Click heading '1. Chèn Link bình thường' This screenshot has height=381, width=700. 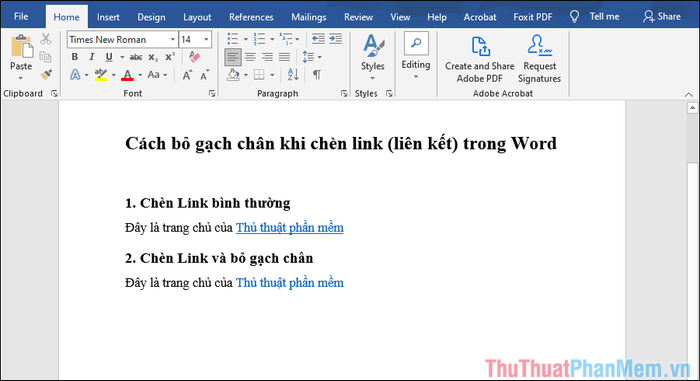pos(208,203)
